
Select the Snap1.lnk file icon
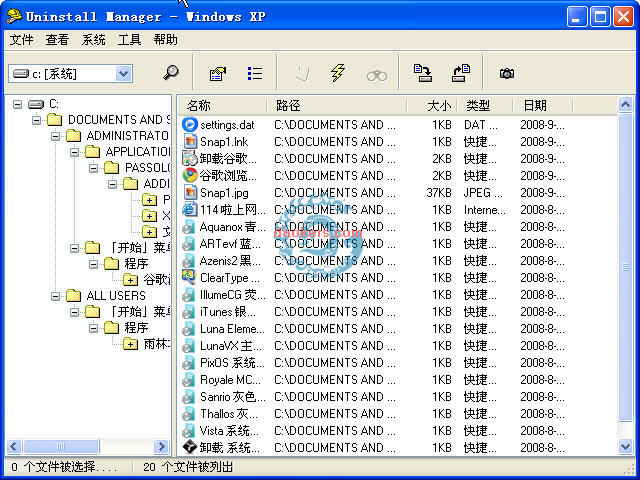coord(190,142)
